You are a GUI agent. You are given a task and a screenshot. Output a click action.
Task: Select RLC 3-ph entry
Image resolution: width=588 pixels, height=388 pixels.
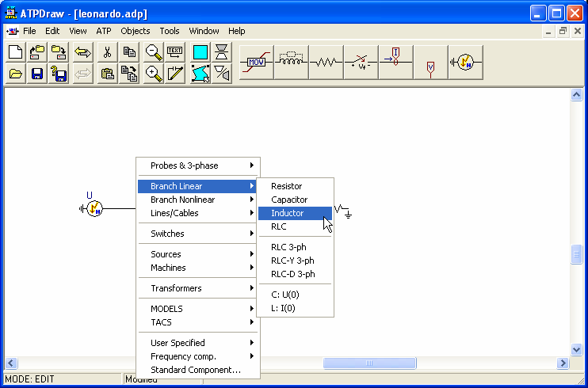coord(295,247)
